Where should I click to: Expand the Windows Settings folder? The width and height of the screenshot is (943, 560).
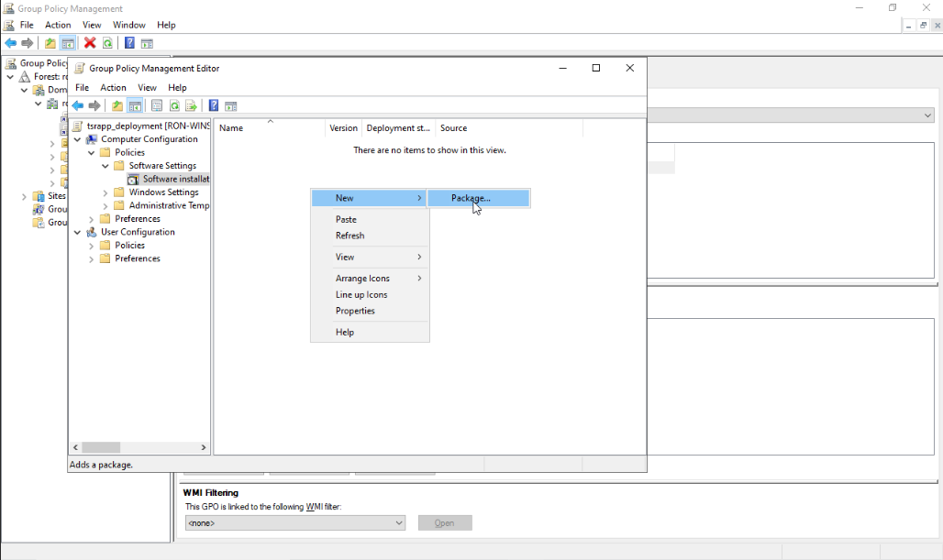105,192
